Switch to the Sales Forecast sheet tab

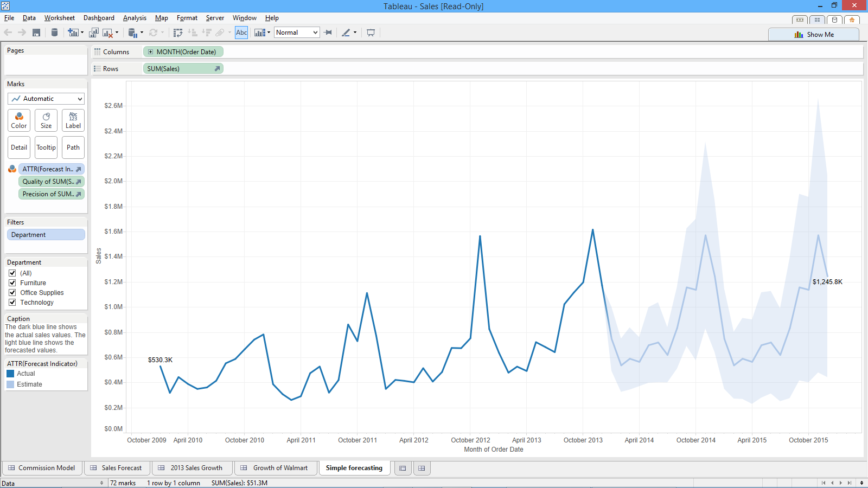pyautogui.click(x=121, y=468)
